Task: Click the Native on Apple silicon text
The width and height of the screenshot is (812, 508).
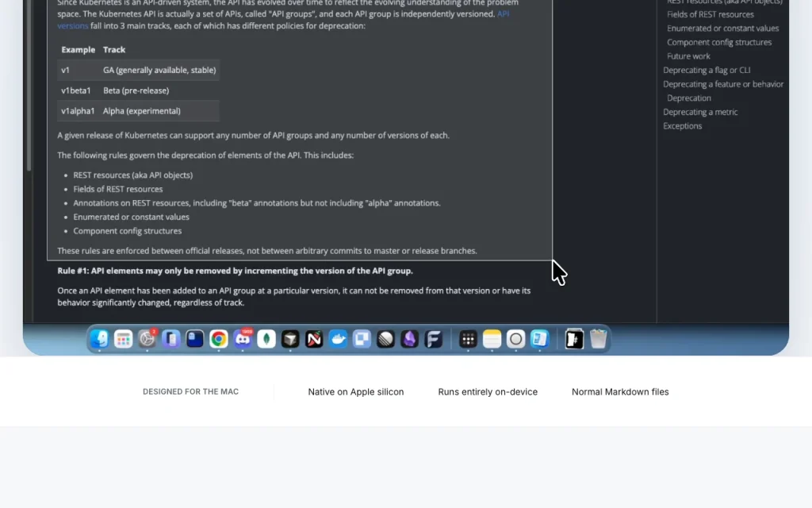Action: 356,392
